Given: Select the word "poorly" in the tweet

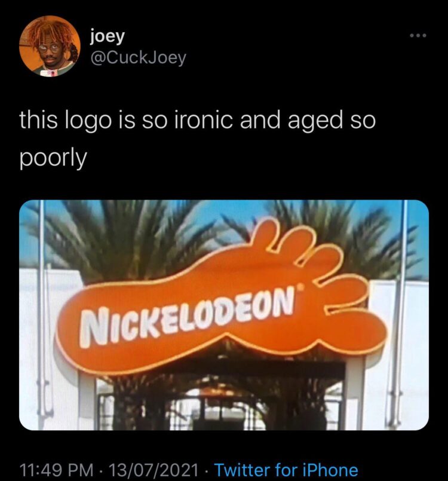Looking at the screenshot, I should click(53, 159).
